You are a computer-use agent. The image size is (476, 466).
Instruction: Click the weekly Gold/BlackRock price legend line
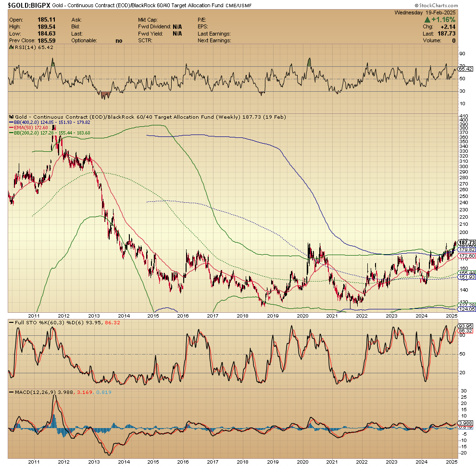click(x=150, y=117)
